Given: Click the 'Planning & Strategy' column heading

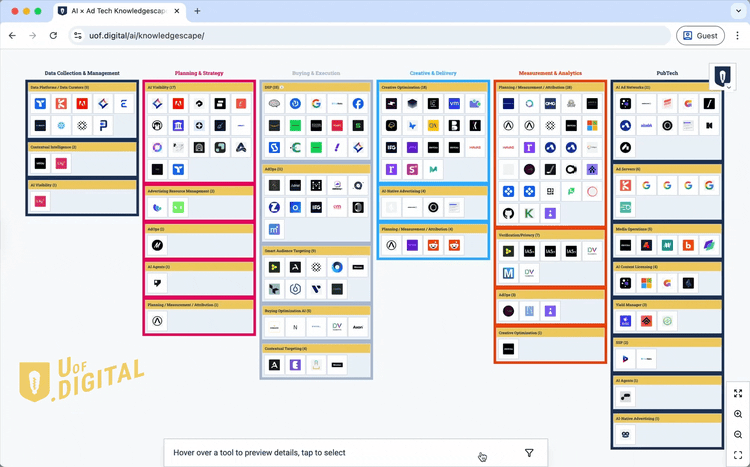Looking at the screenshot, I should [199, 73].
